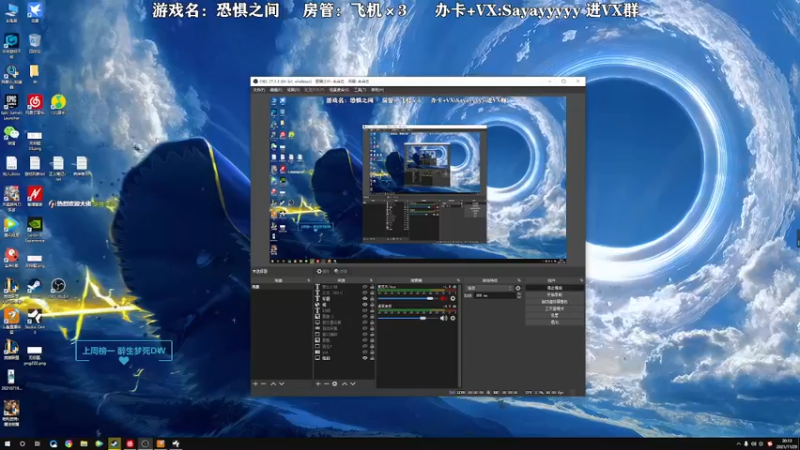Remove the selected scene with the Scenes minus icon
Viewport: 800px width, 450px height.
pos(264,384)
